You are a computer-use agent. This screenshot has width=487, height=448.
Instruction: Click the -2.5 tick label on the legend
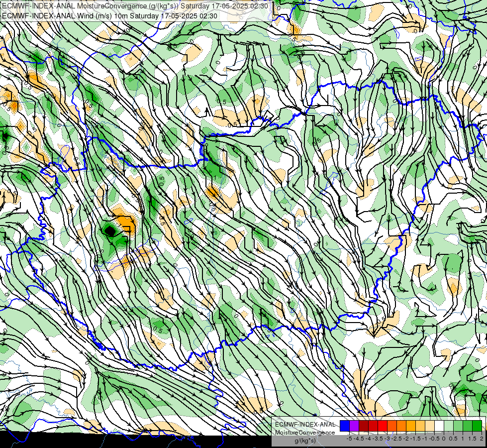tap(396, 439)
